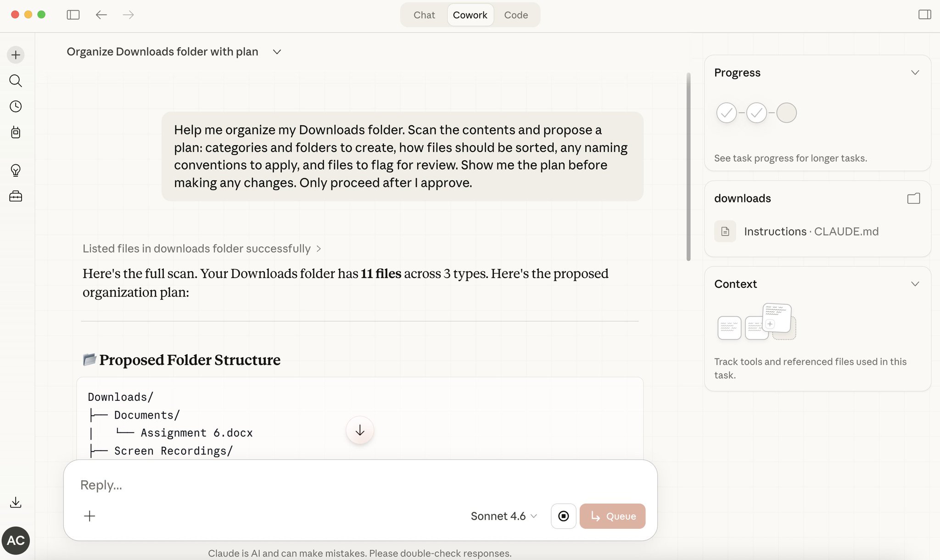Viewport: 940px width, 560px height.
Task: Expand the Listed files in downloads step
Action: (202, 248)
